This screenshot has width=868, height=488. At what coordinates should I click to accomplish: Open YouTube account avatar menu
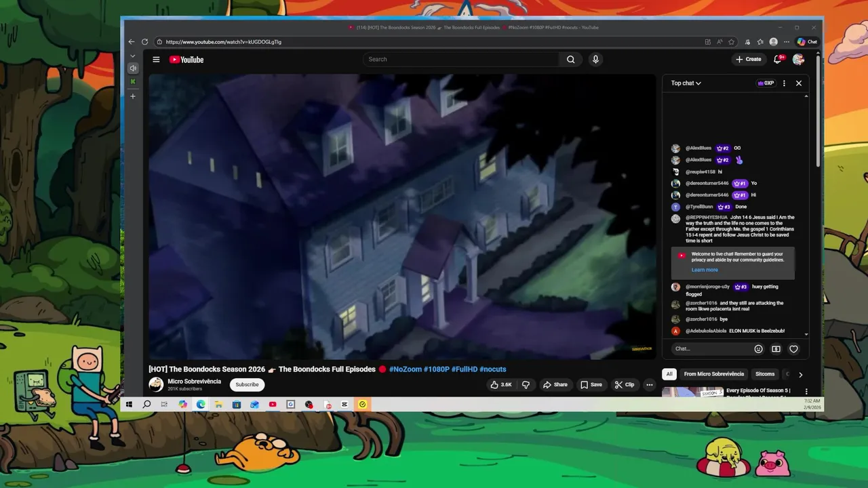point(798,59)
